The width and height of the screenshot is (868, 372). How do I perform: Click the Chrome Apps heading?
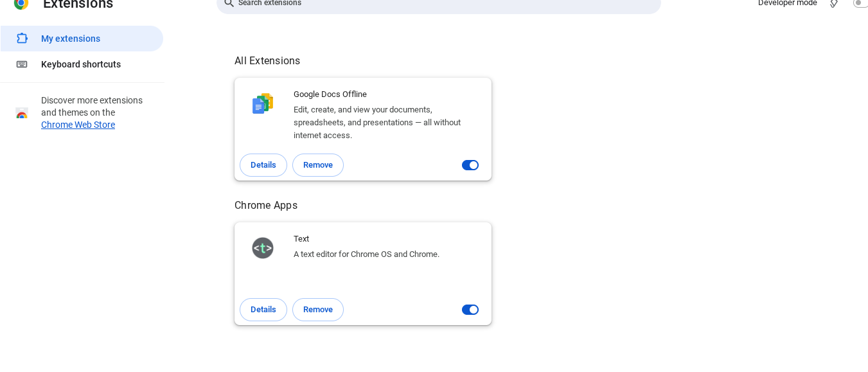(266, 206)
